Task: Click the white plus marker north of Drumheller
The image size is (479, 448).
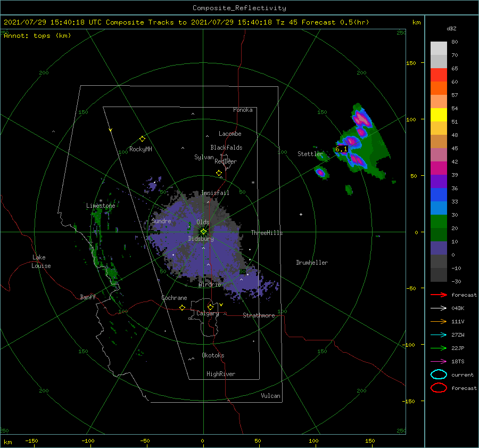Action: (301, 214)
